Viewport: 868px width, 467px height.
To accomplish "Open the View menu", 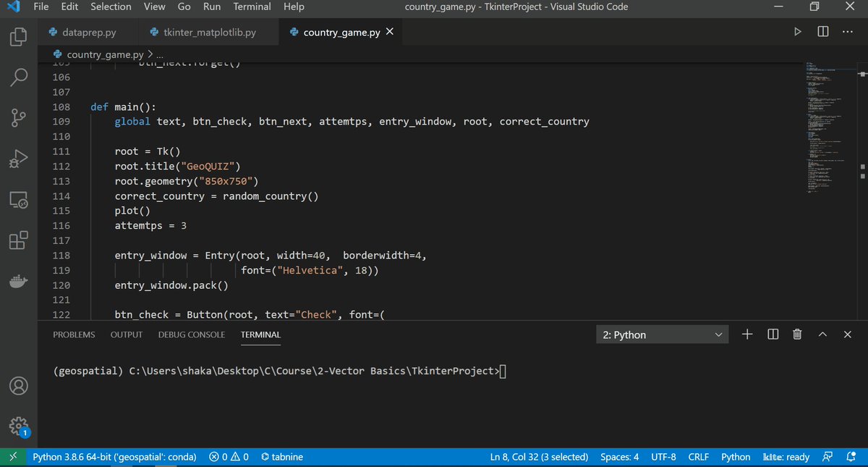I will (154, 7).
